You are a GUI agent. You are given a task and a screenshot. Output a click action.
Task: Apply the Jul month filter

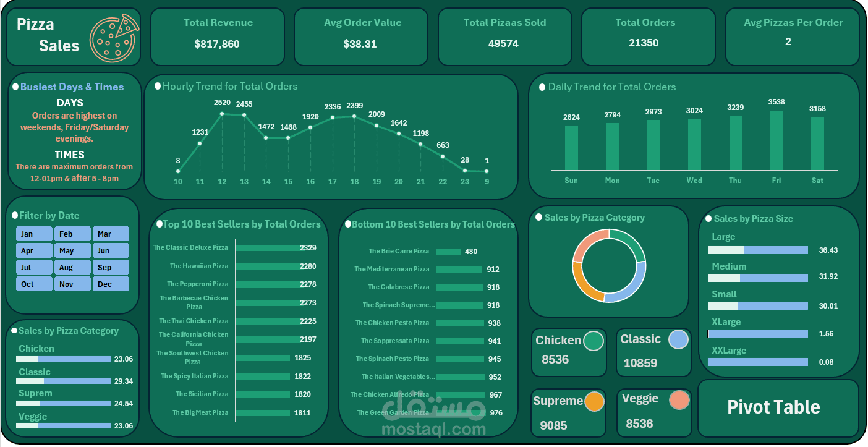pyautogui.click(x=34, y=267)
